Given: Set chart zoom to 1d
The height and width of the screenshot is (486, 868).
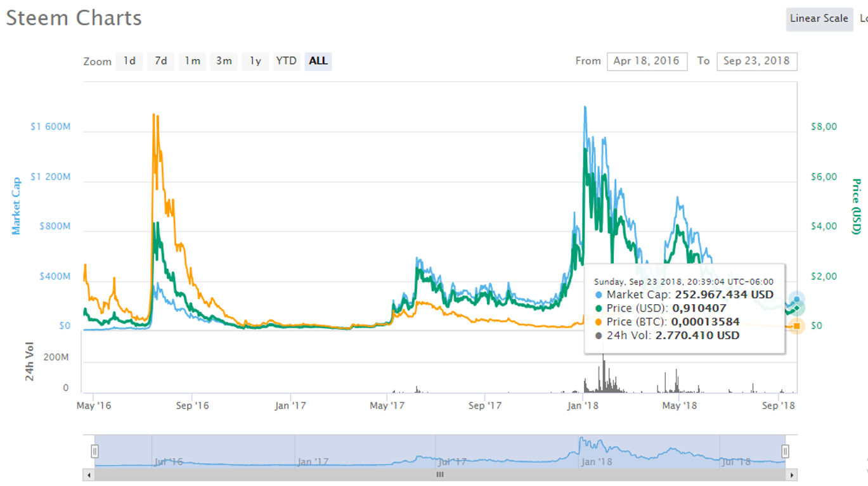Looking at the screenshot, I should tap(129, 61).
